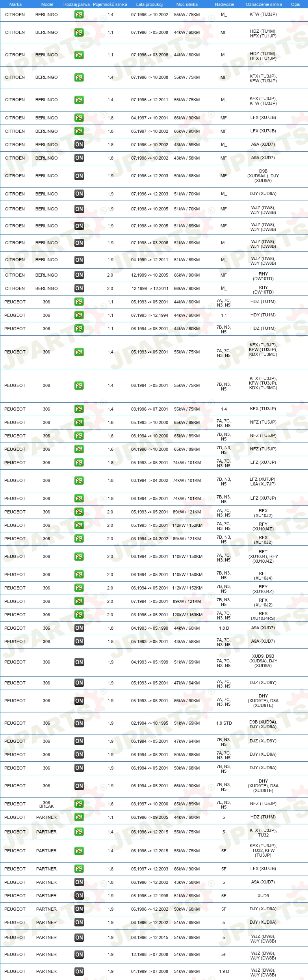Click petrol icon for Partner LFX (XU7JB) row
The height and width of the screenshot is (980, 308).
pos(79,869)
